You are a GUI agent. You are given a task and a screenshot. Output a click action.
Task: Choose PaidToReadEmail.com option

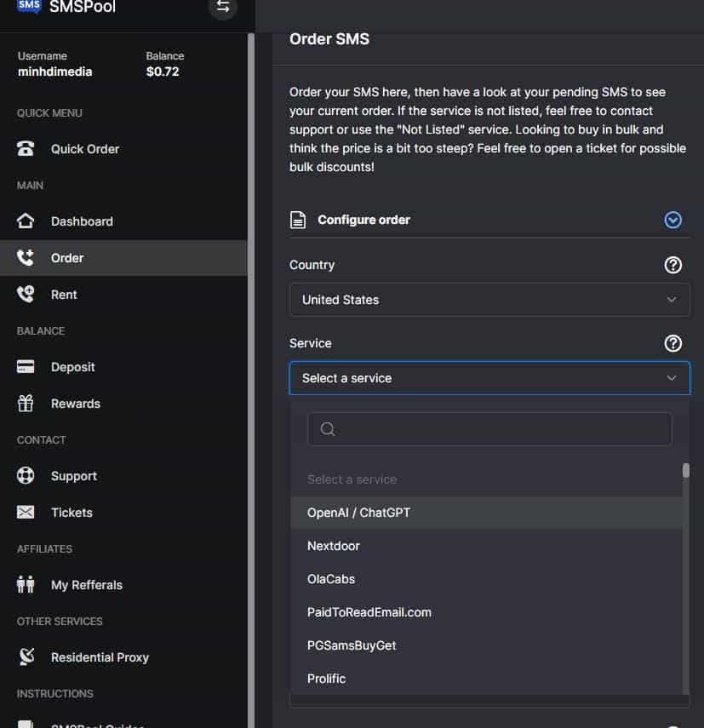(x=486, y=612)
